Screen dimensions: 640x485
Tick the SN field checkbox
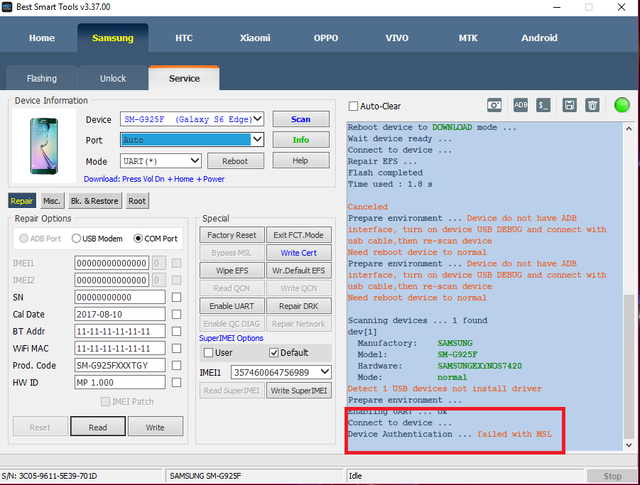coord(176,297)
